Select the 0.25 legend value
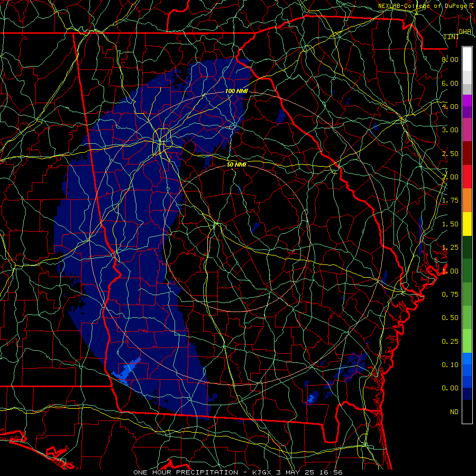Screen dimensions: 476x476 [x=450, y=342]
